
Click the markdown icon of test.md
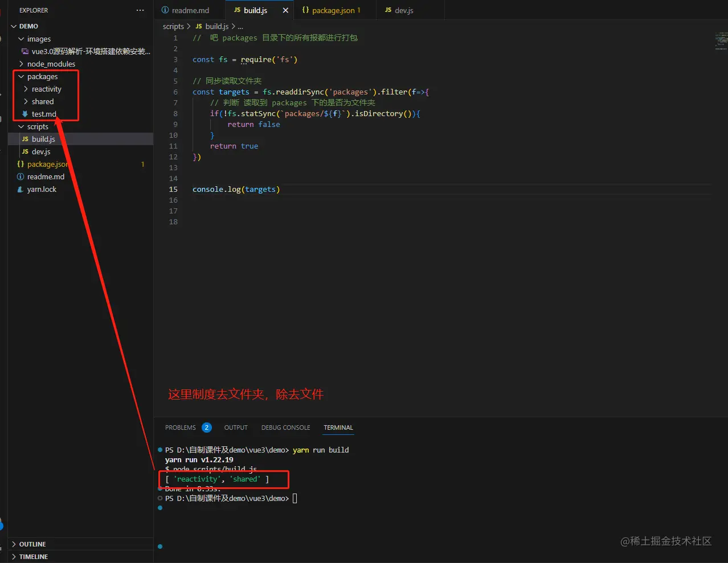(x=25, y=114)
